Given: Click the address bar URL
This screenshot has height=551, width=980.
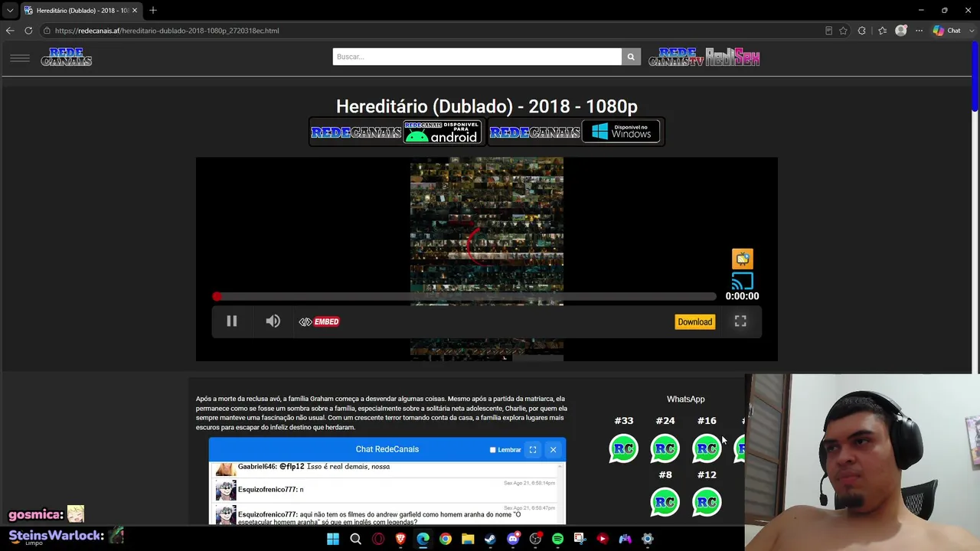Looking at the screenshot, I should [x=167, y=31].
